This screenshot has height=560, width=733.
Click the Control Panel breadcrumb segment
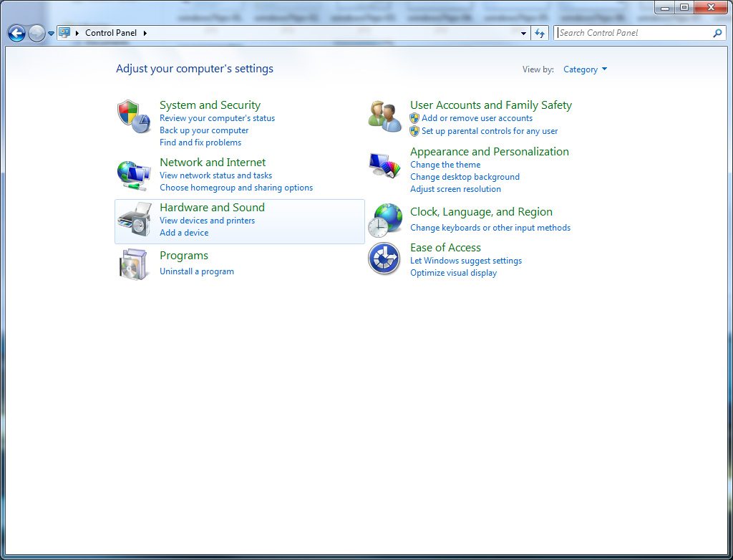tap(111, 33)
